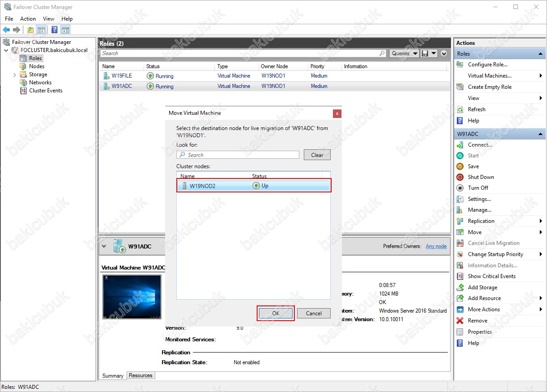Click the Settings icon in Actions pane

(460, 199)
